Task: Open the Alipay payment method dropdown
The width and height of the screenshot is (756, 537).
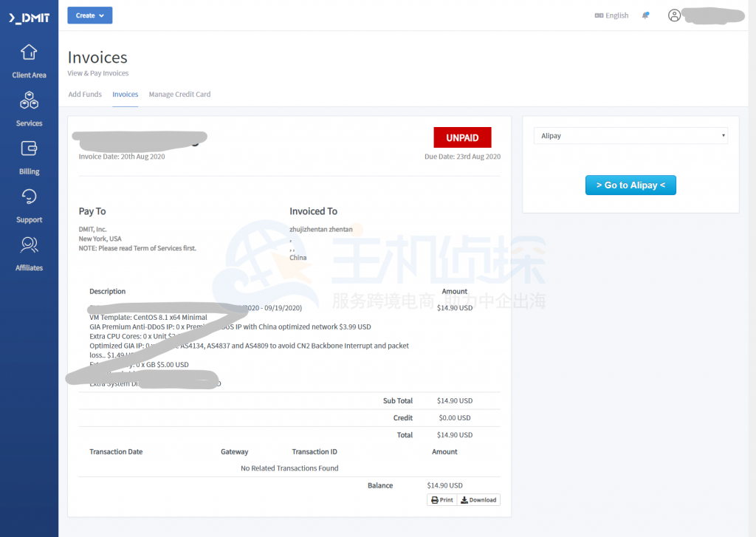Action: click(630, 136)
